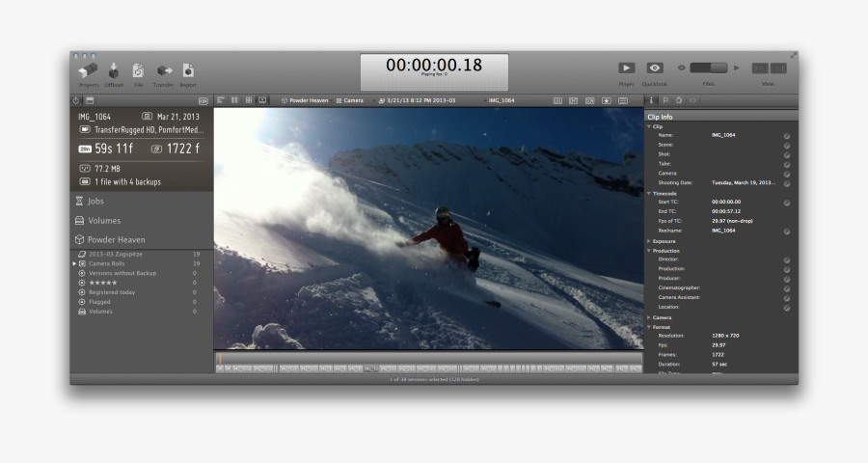Screen dimensions: 868x463
Task: Generate a Report from the toolbar
Action: (188, 70)
